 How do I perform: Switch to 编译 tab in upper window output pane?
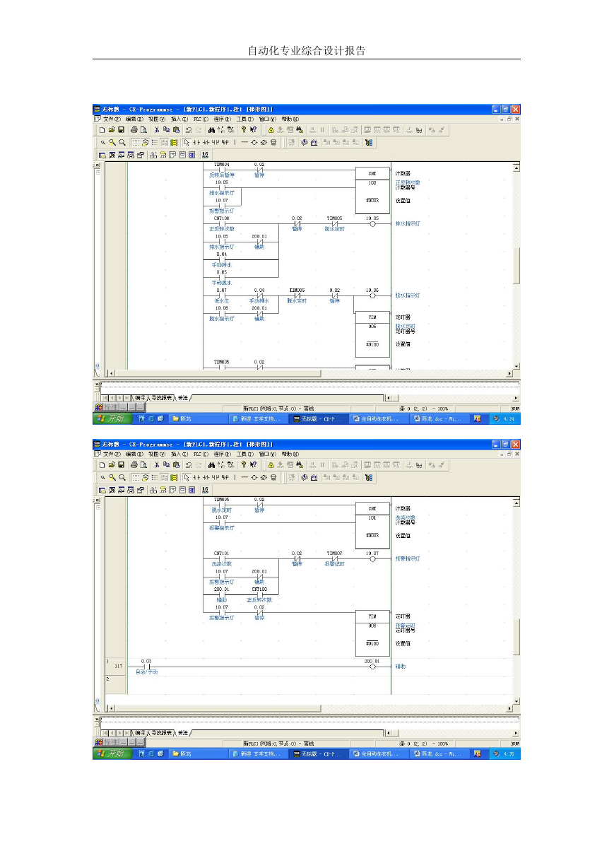[x=139, y=398]
